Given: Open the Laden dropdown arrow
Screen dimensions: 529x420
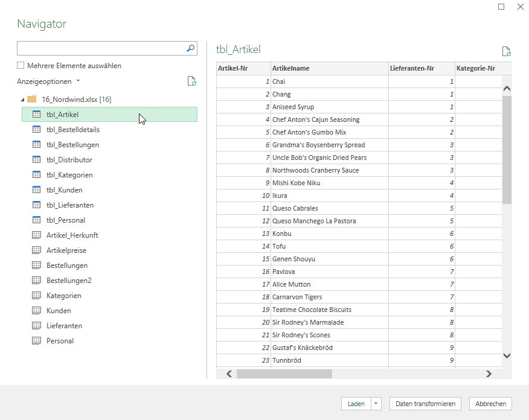Looking at the screenshot, I should (376, 404).
